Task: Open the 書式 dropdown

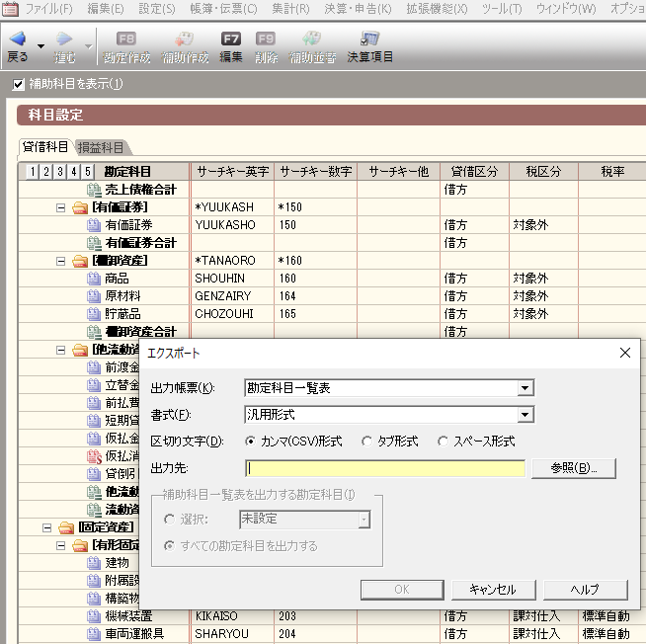Action: [525, 415]
